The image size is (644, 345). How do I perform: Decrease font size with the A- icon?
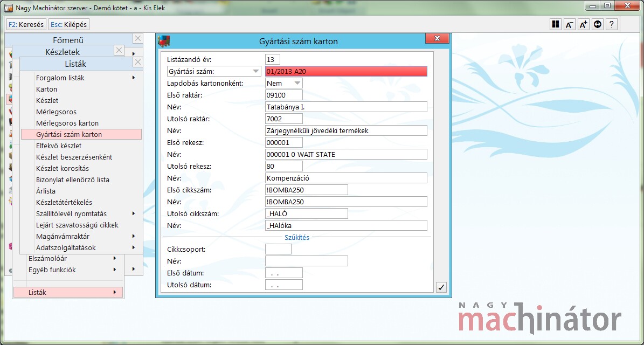click(x=570, y=25)
